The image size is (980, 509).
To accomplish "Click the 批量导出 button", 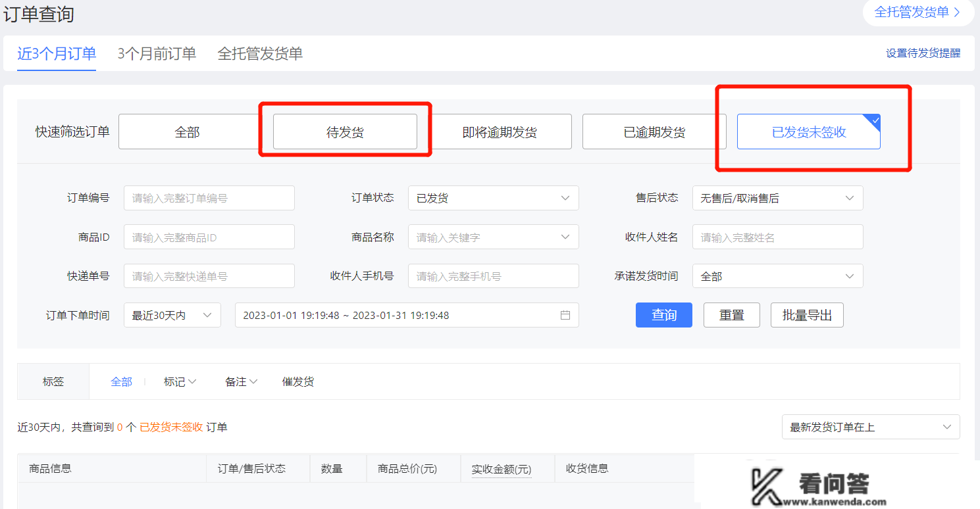I will (807, 315).
